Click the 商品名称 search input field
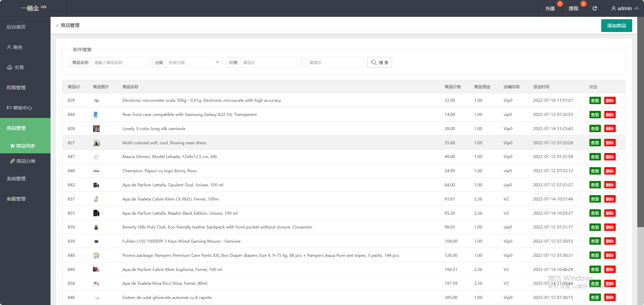 coord(120,62)
